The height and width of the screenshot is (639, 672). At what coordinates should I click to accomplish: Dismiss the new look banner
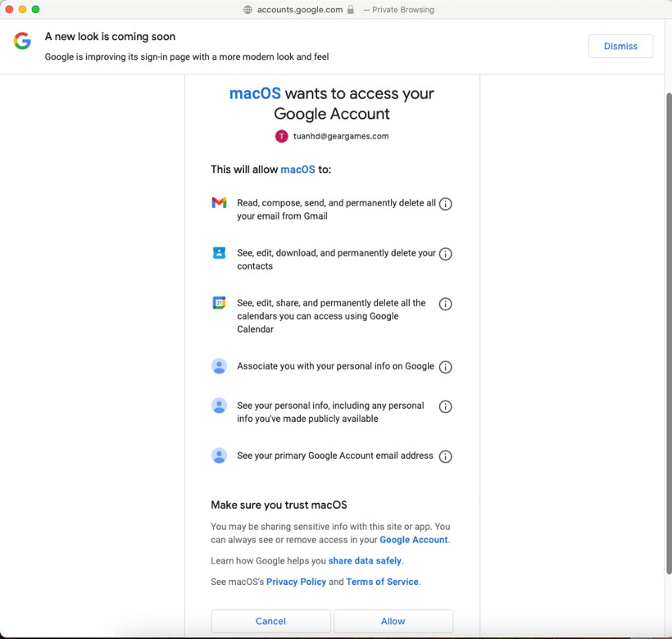(x=620, y=46)
